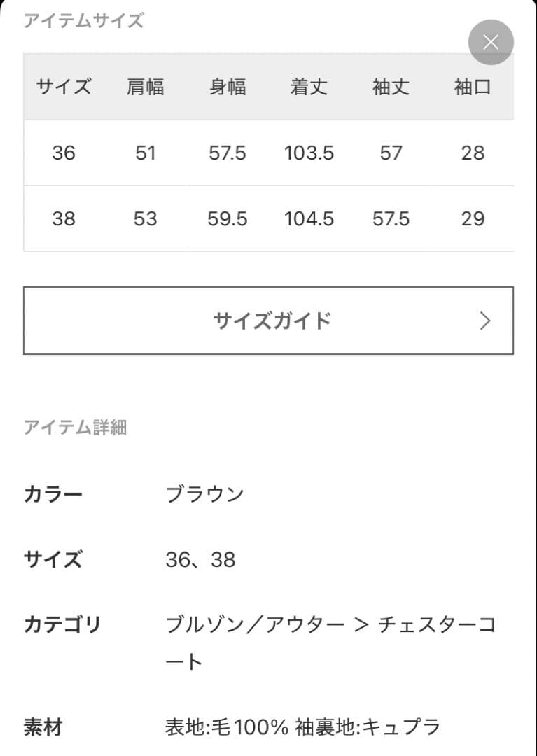Select the 袖丈 column header
Image resolution: width=537 pixels, height=756 pixels.
tap(391, 87)
